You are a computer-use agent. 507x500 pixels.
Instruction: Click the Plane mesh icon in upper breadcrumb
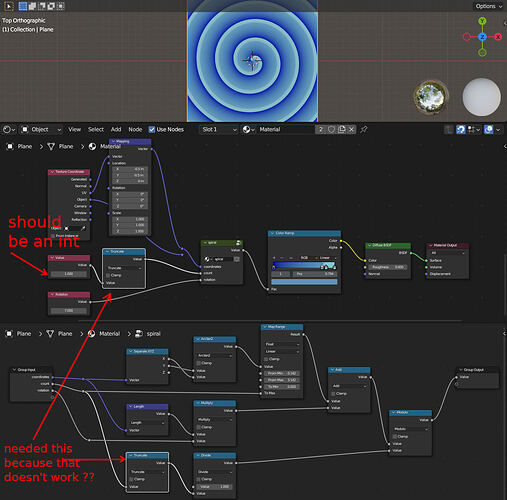51,146
